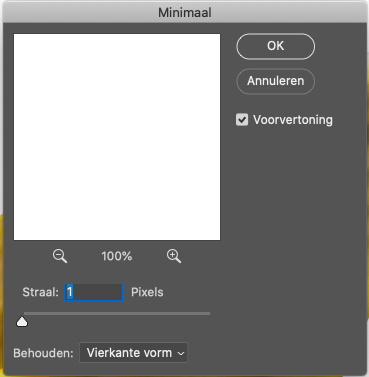Open the Behouden dropdown menu
The height and width of the screenshot is (377, 369).
[134, 353]
